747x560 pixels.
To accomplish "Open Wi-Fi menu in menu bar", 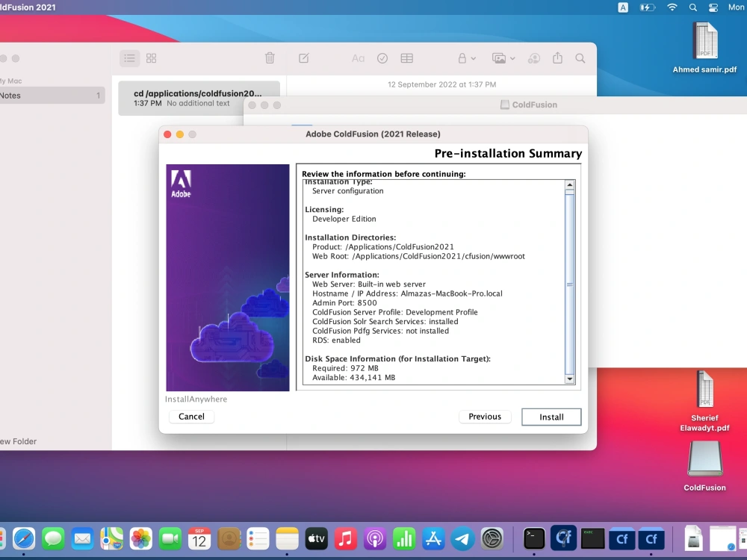I will click(672, 7).
